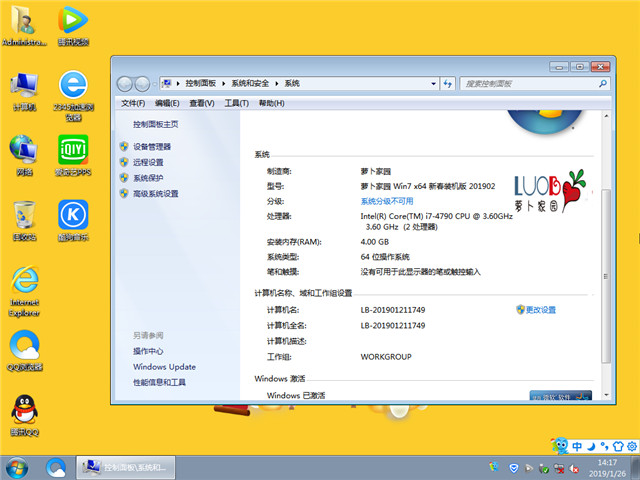Click the muted volume icon in system tray
Viewport: 640px width, 480px height.
pos(574,468)
